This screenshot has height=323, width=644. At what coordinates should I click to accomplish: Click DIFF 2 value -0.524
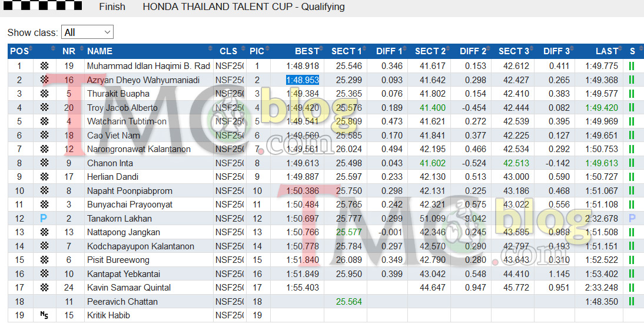[x=474, y=163]
